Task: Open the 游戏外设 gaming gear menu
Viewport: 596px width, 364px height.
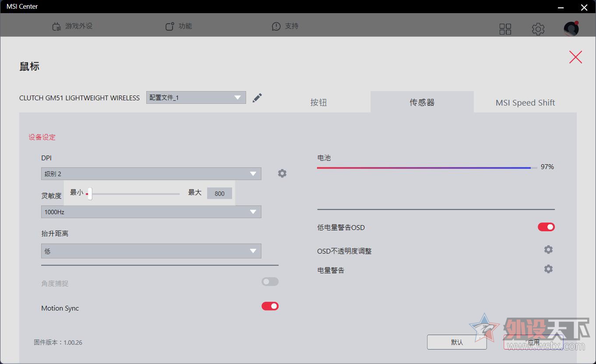Action: coord(72,26)
